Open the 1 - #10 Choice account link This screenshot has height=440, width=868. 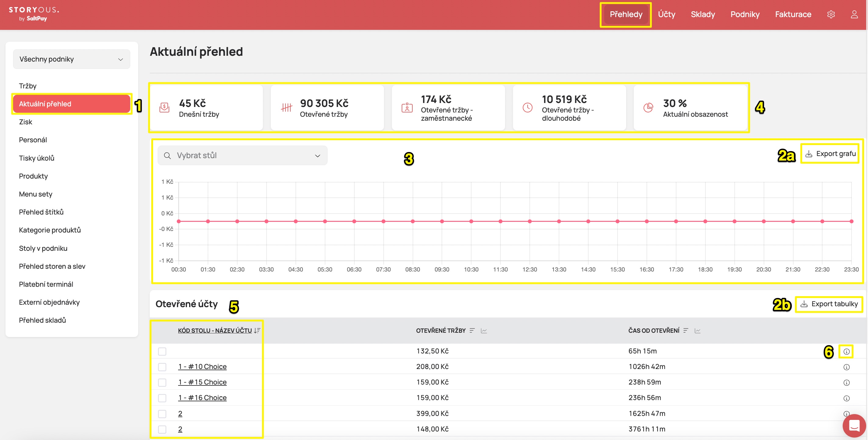[202, 367]
